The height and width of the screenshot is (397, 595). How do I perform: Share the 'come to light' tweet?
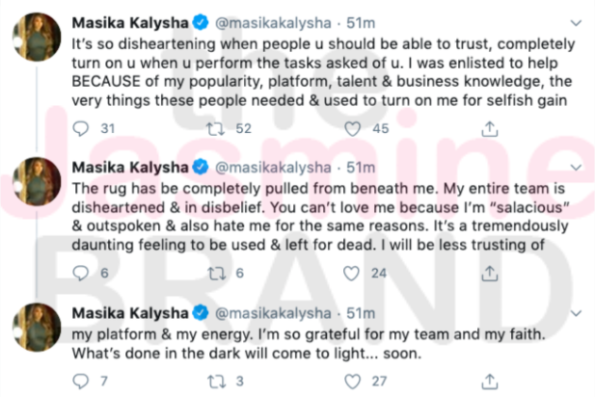(x=490, y=381)
